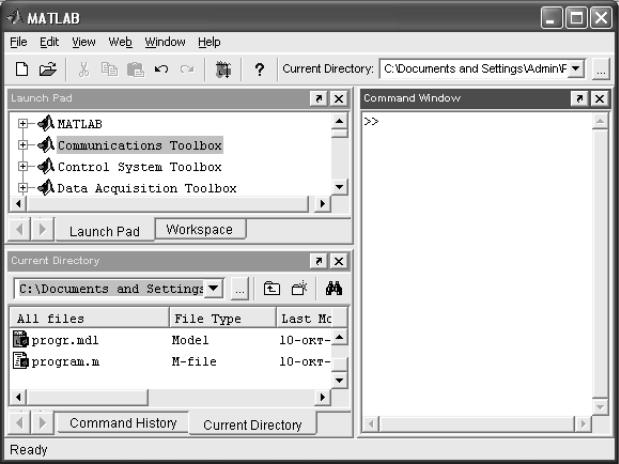The image size is (619, 464).
Task: Close the Command Window panel
Action: (x=600, y=98)
